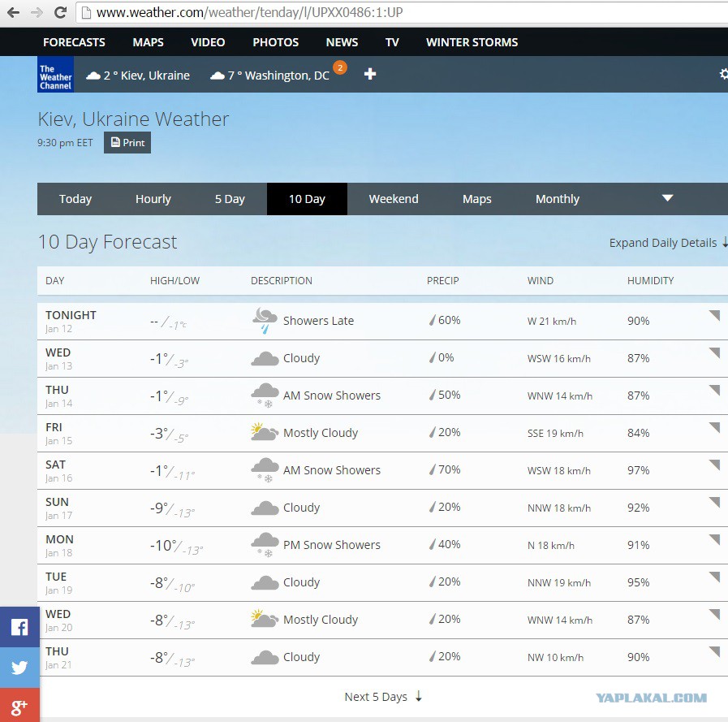The image size is (728, 722).
Task: Switch to the Today tab
Action: pyautogui.click(x=75, y=199)
